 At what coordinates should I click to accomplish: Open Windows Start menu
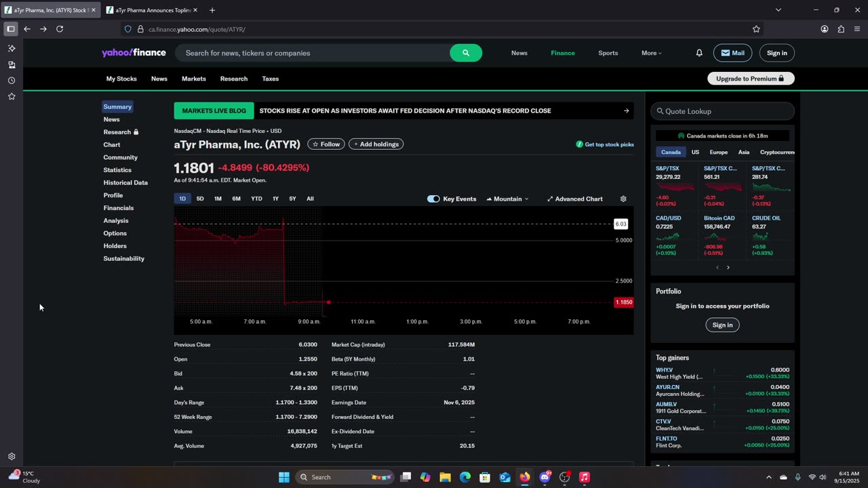pyautogui.click(x=284, y=477)
